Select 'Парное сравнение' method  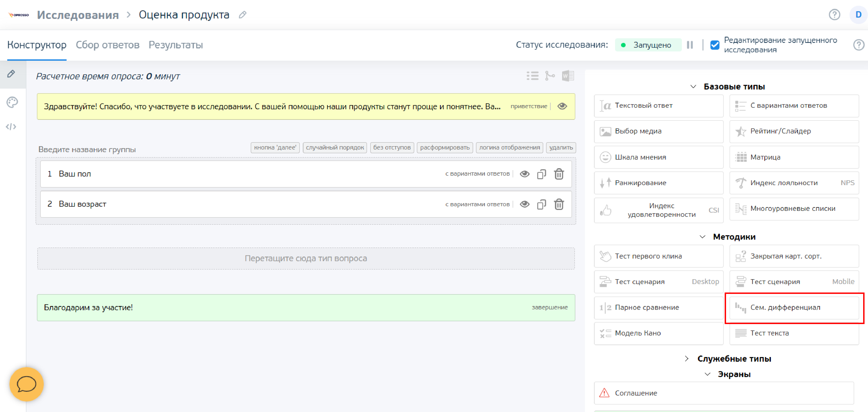(x=658, y=308)
